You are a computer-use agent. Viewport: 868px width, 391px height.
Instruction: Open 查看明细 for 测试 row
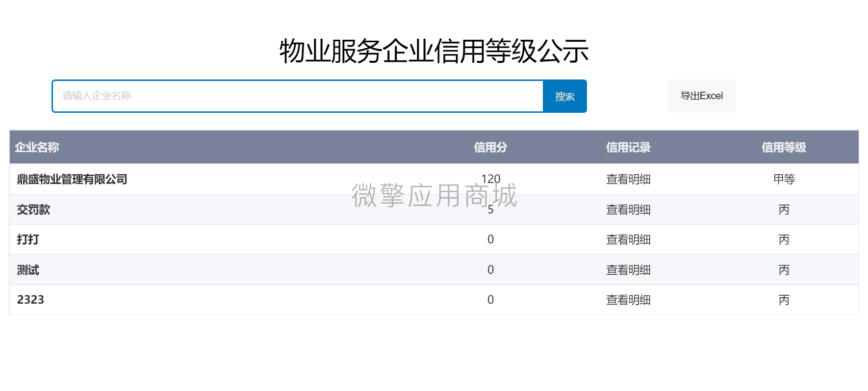point(628,270)
